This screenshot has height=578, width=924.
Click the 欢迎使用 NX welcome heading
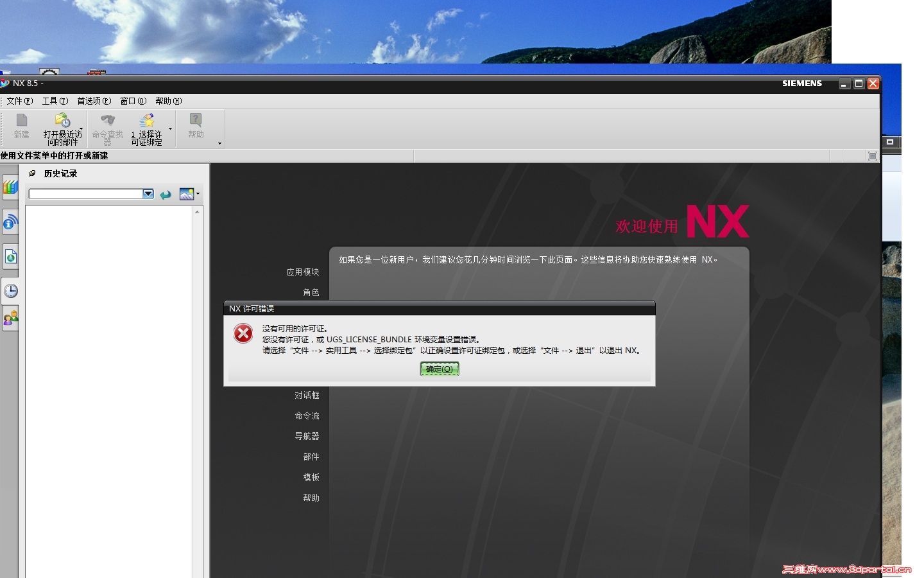(682, 222)
